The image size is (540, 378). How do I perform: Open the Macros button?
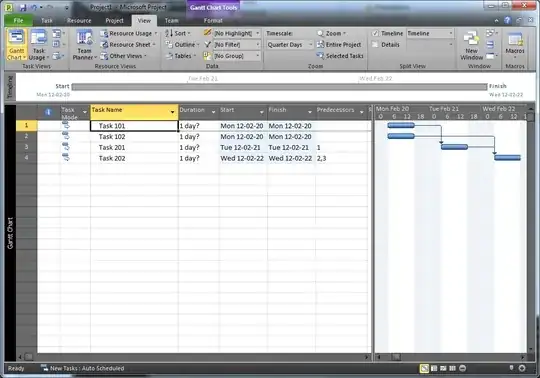pos(515,45)
